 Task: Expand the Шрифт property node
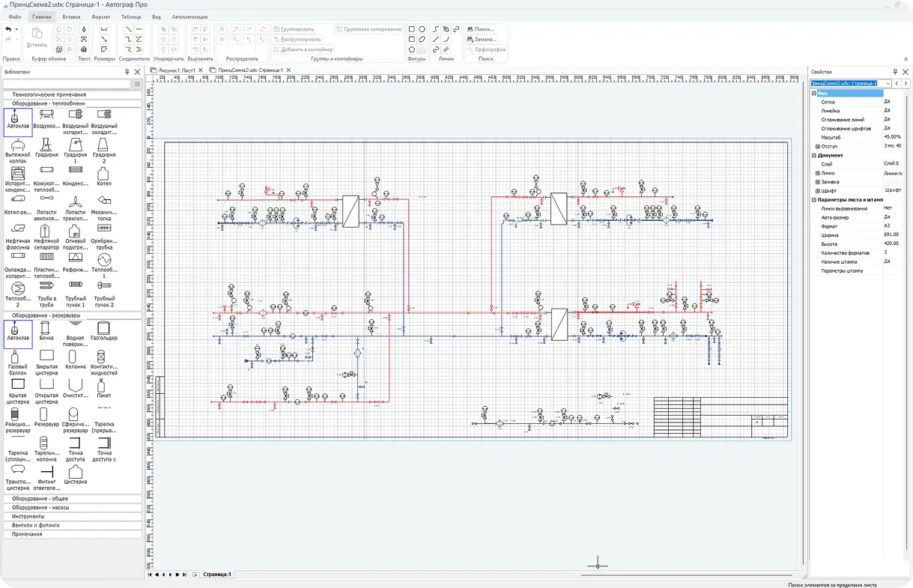[818, 191]
